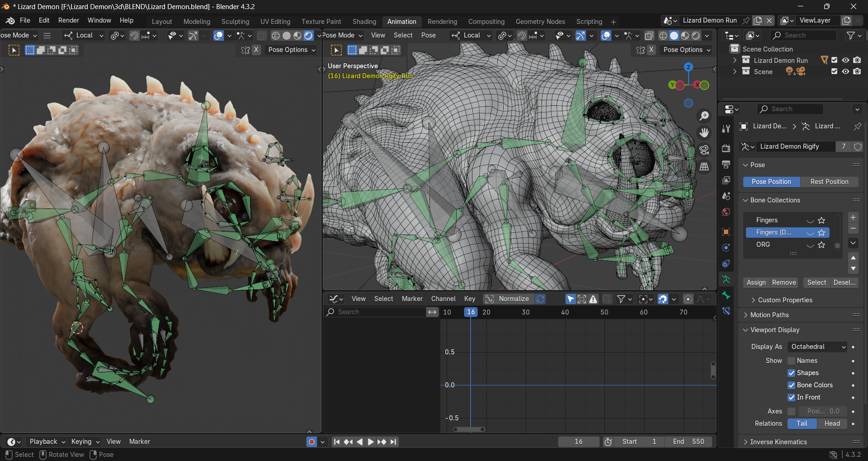The width and height of the screenshot is (868, 461).
Task: Open the Bone Constraints properties tab
Action: (726, 311)
